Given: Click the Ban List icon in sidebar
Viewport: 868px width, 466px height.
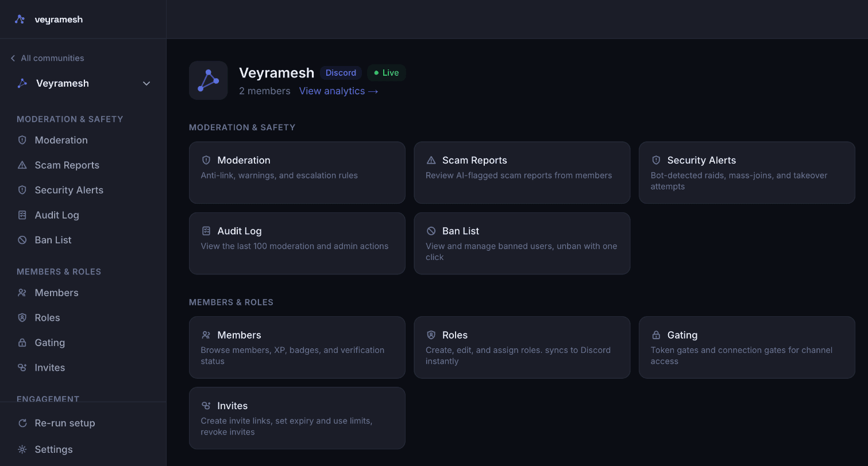Looking at the screenshot, I should [22, 240].
